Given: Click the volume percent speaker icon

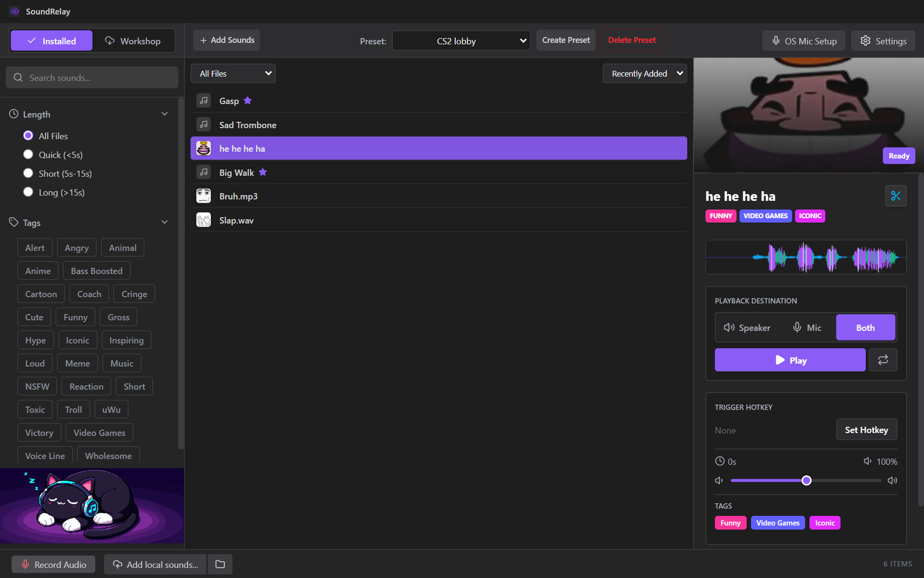Looking at the screenshot, I should point(868,461).
